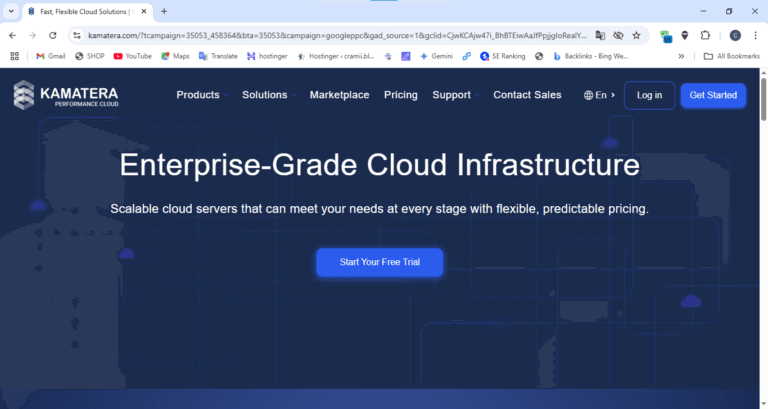This screenshot has width=768, height=409.
Task: Open the Backlinks - Bing bookmark
Action: coord(591,56)
